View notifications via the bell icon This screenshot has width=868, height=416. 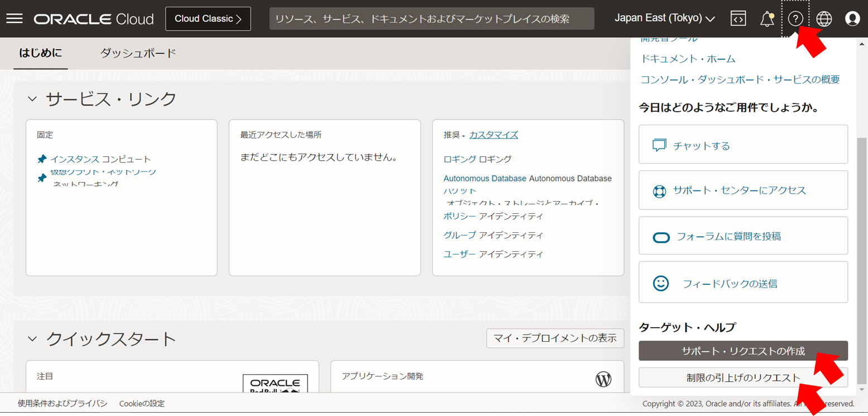(x=766, y=18)
